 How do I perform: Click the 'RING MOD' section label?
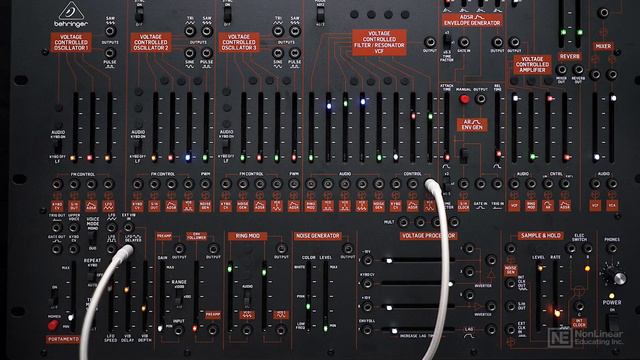[247, 236]
